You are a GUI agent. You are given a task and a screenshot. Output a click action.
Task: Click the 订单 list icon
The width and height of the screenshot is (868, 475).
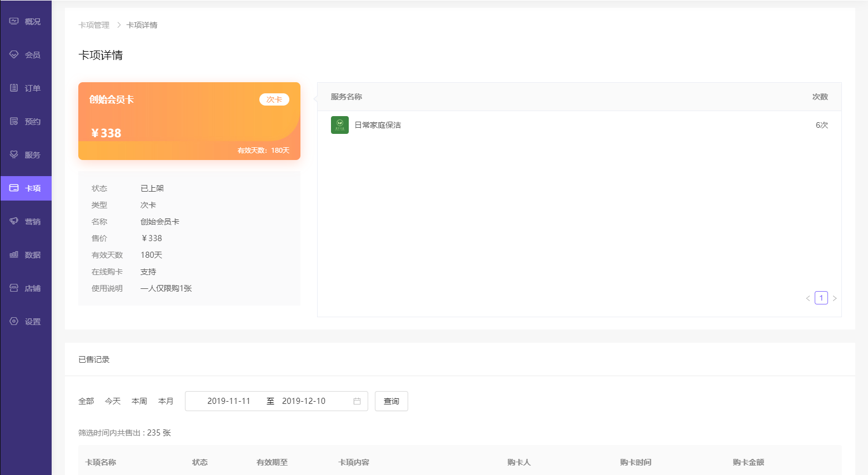coord(14,88)
